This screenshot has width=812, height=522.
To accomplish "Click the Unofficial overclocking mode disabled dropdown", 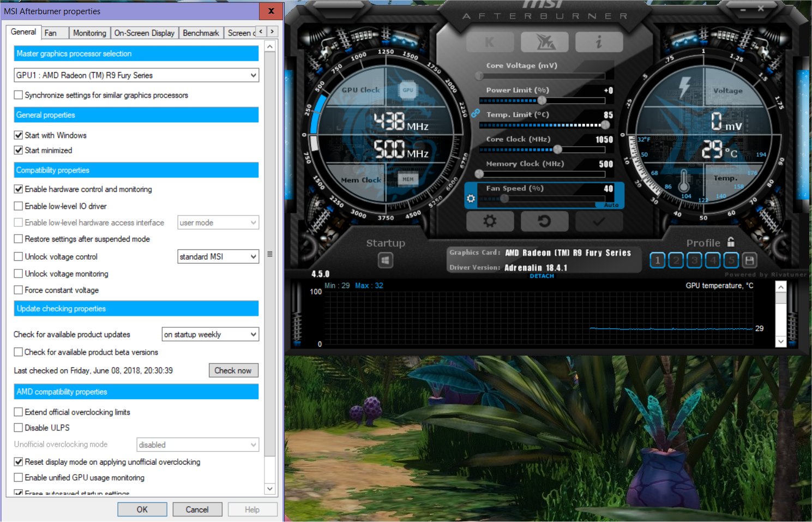I will point(197,445).
